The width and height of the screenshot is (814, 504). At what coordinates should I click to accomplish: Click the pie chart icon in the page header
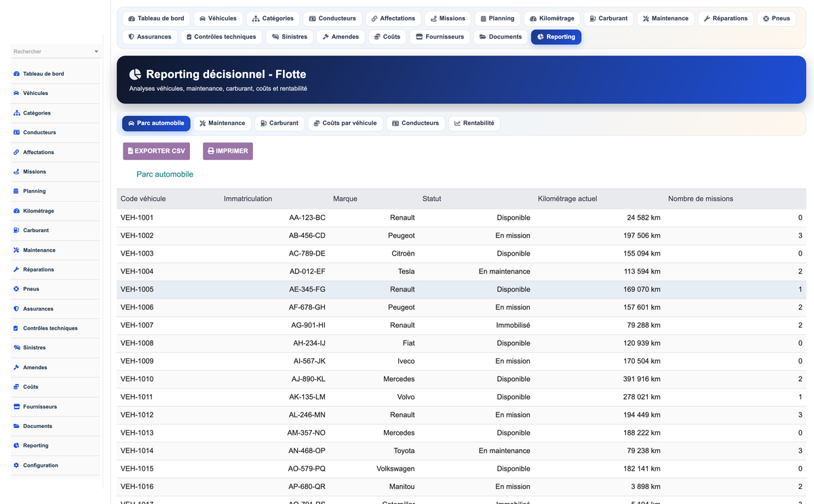135,74
